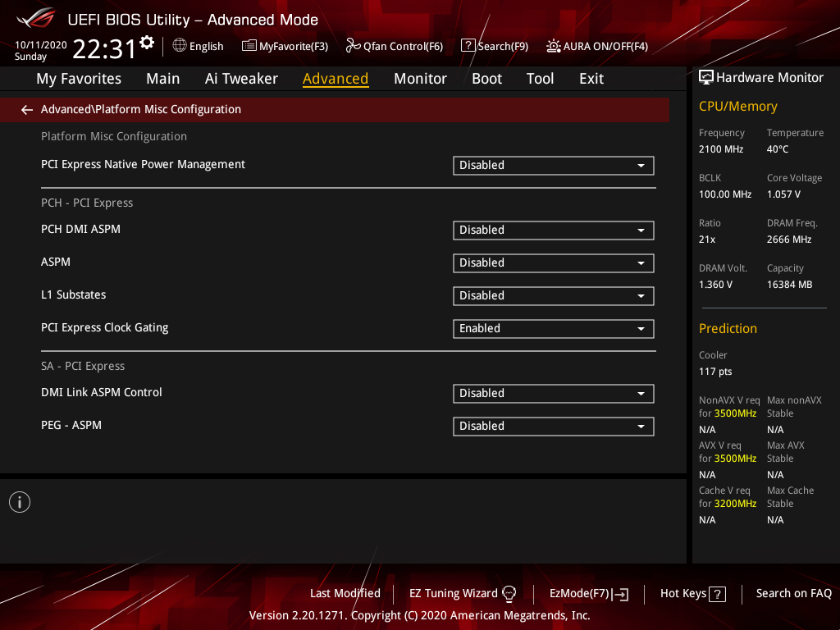840x630 pixels.
Task: Expand PEG - ASPM dropdown
Action: tap(554, 427)
